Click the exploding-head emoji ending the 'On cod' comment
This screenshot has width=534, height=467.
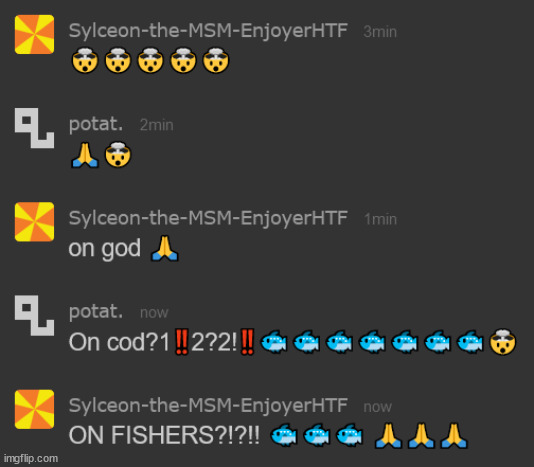(503, 342)
